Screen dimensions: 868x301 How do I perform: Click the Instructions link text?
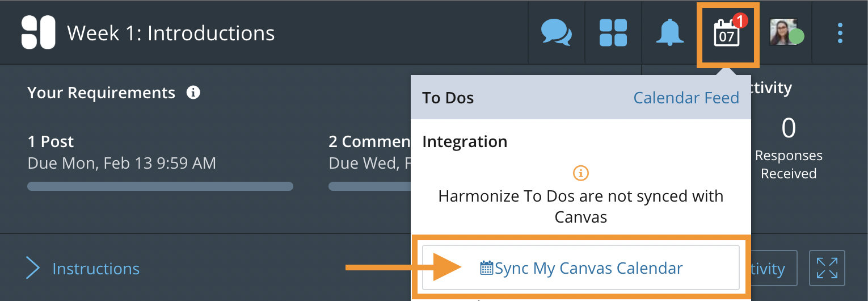coord(96,269)
